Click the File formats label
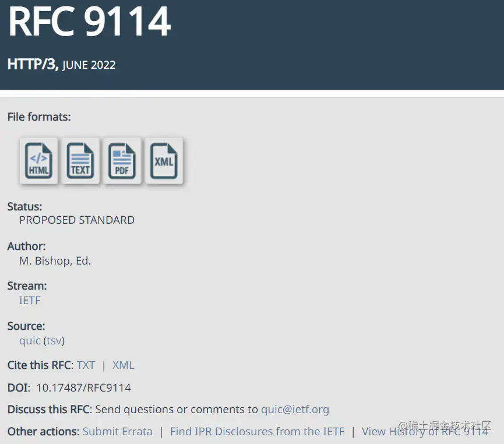Image resolution: width=504 pixels, height=444 pixels. pyautogui.click(x=39, y=117)
